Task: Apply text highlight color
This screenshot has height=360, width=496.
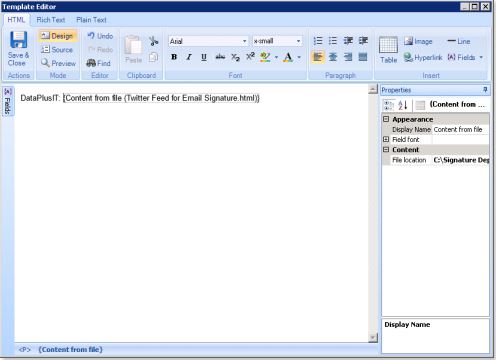Action: click(265, 57)
